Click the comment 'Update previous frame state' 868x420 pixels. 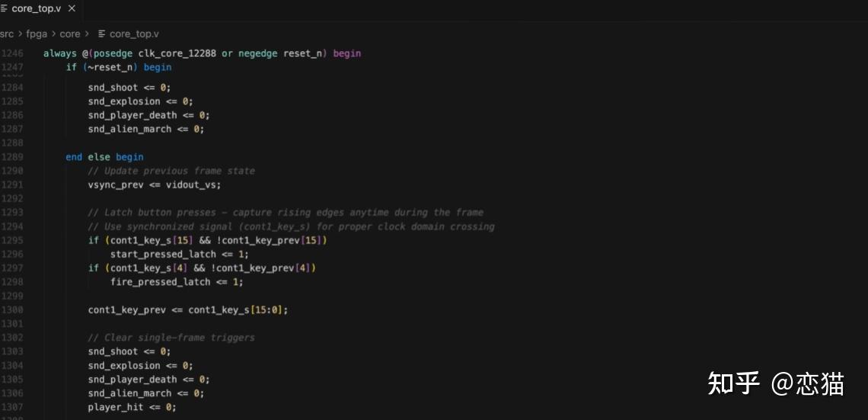tap(171, 171)
